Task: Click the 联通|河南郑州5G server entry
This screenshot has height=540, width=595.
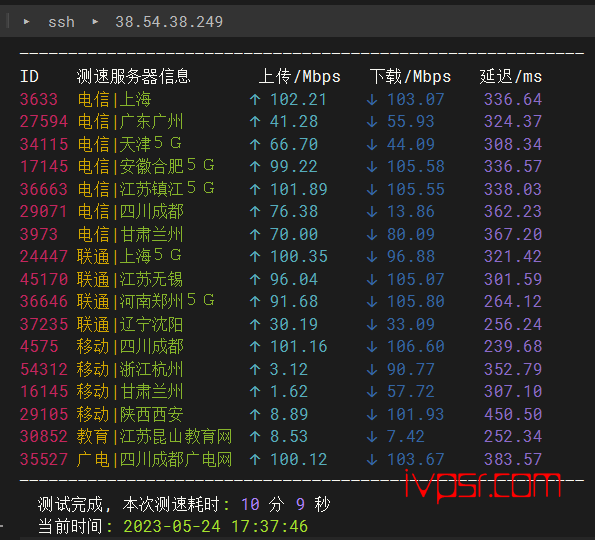Action: [146, 301]
